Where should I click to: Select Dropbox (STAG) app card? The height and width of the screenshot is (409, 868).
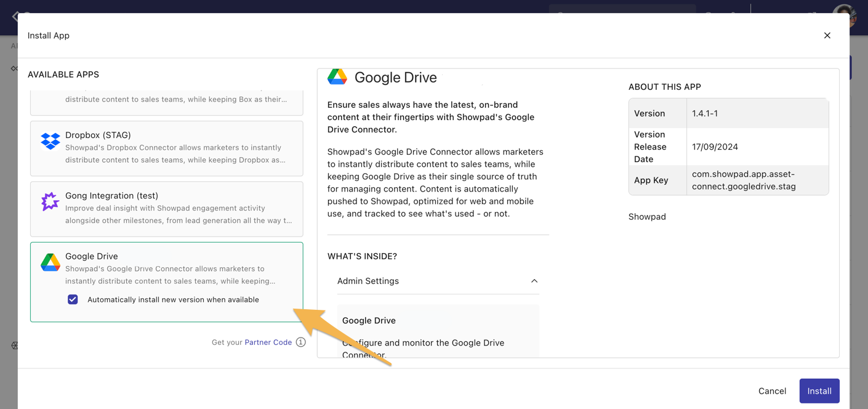point(167,148)
